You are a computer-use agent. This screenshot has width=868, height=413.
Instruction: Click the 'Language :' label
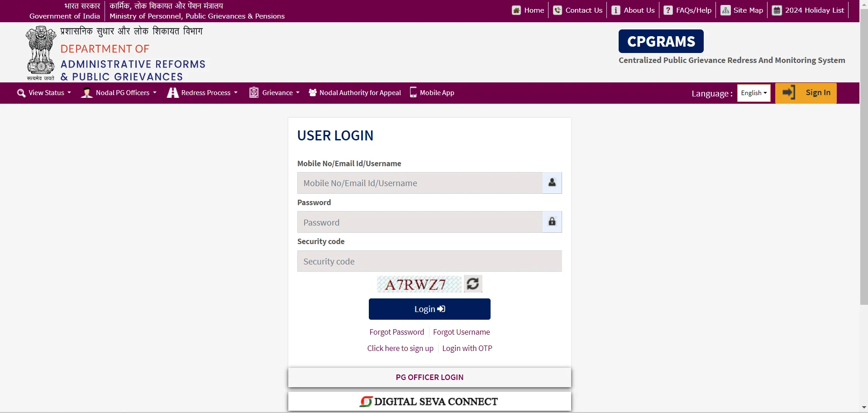[712, 93]
